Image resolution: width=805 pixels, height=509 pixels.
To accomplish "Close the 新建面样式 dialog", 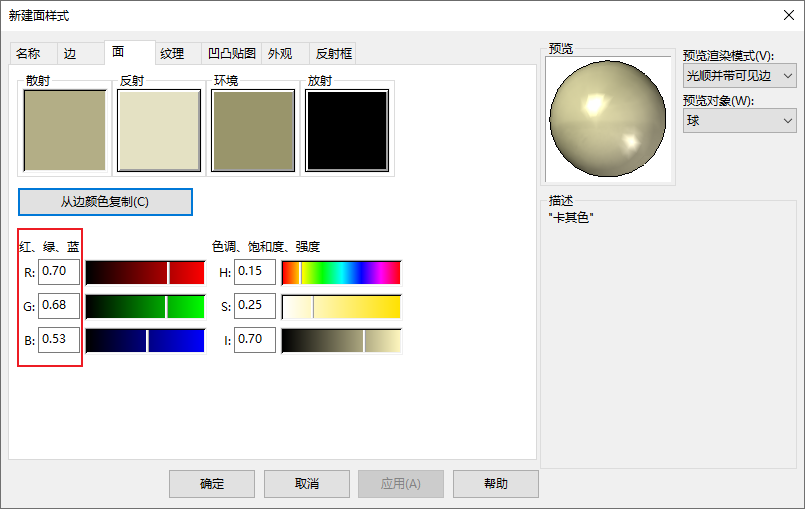I will click(789, 15).
